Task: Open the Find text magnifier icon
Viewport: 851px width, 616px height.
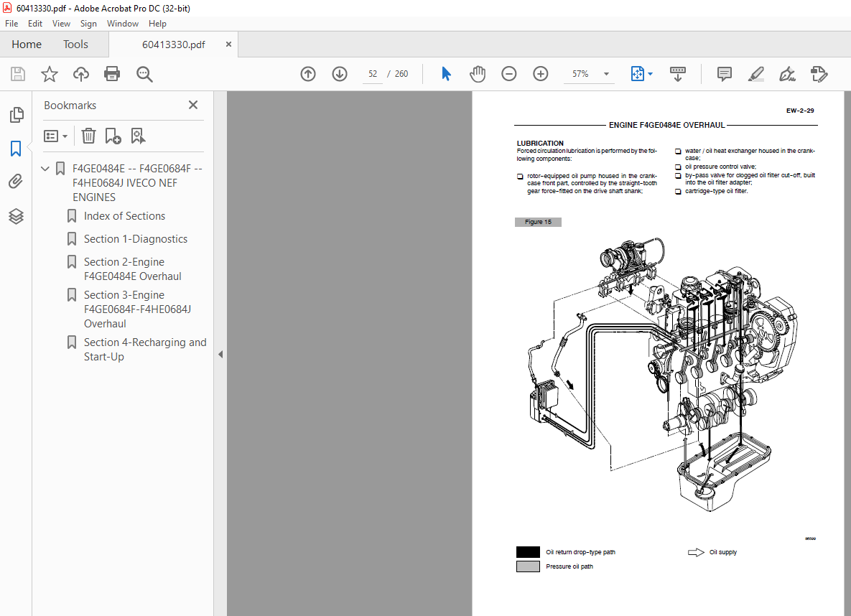Action: tap(144, 75)
